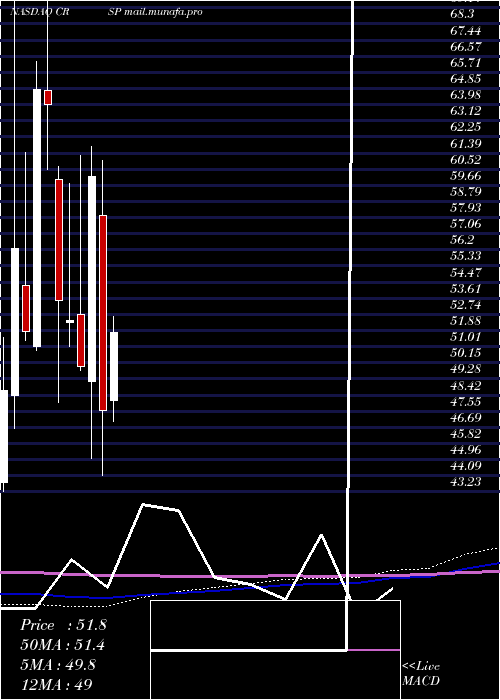Screen dimensions: 500x700
Task: Click the 57.93 price axis label
Action: pyautogui.click(x=466, y=208)
